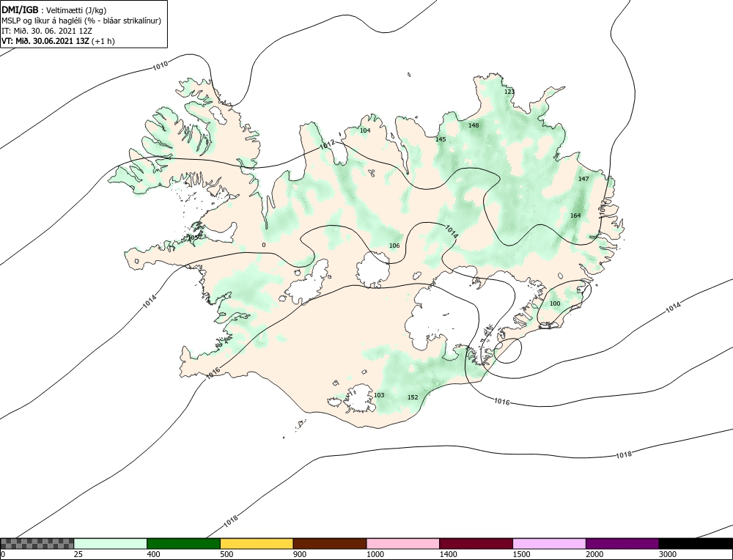The height and width of the screenshot is (560, 733).
Task: Click the map value 105 on the Snæfellsnes peninsula
Action: tap(193, 237)
